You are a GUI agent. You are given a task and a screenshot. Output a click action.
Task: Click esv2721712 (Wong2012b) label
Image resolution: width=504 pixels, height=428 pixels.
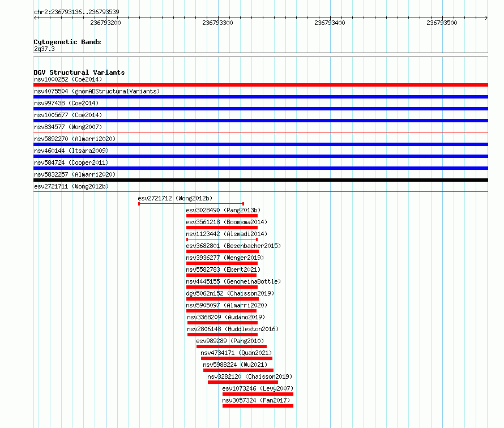[x=175, y=198]
